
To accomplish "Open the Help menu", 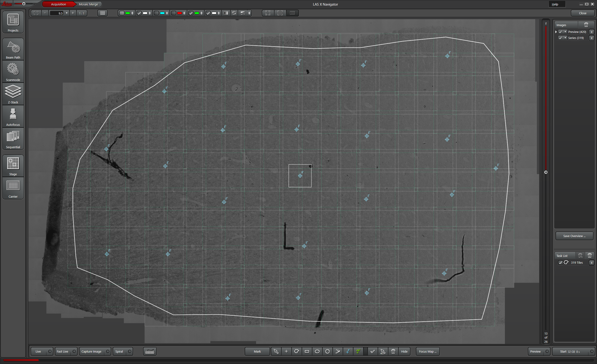I will pos(555,4).
